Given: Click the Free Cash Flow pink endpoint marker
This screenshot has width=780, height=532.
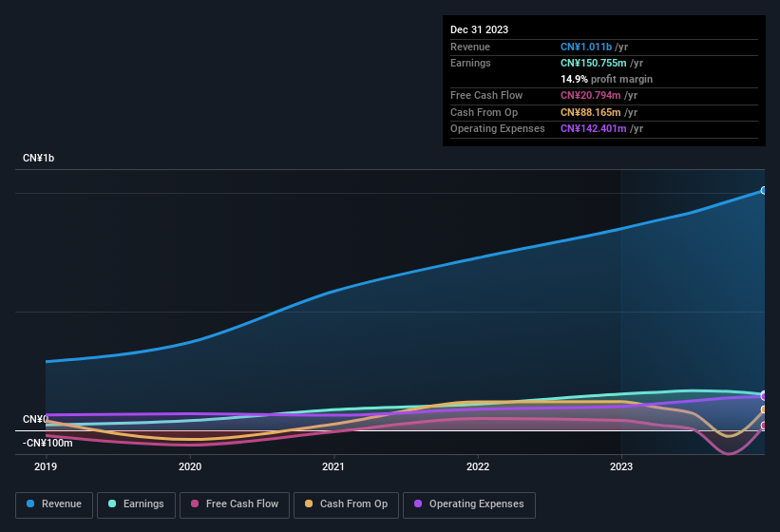Looking at the screenshot, I should click(x=764, y=426).
